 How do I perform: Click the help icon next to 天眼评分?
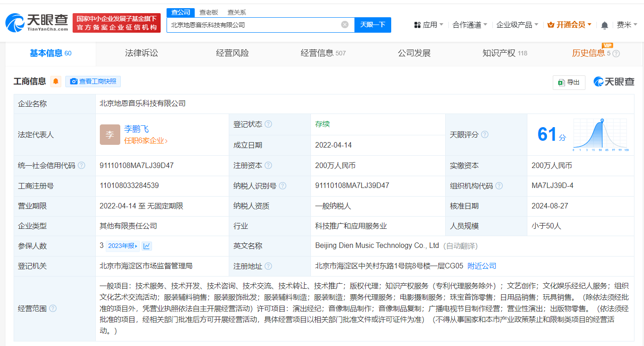coord(485,134)
